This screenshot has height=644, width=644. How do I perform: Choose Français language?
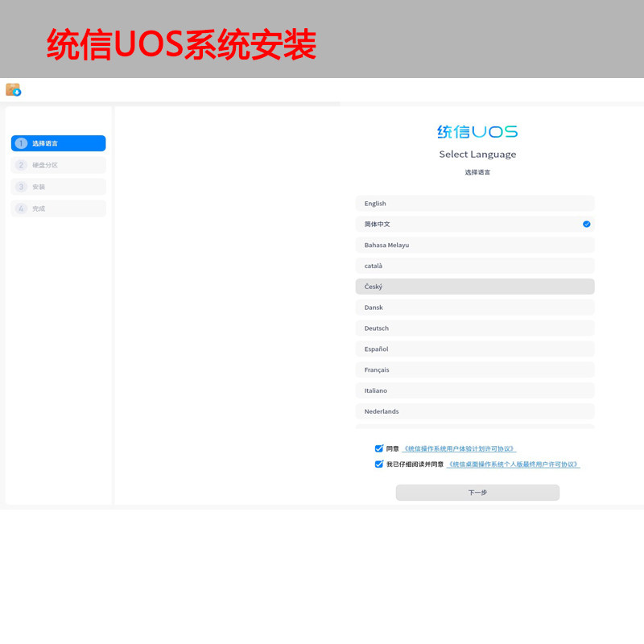(475, 369)
